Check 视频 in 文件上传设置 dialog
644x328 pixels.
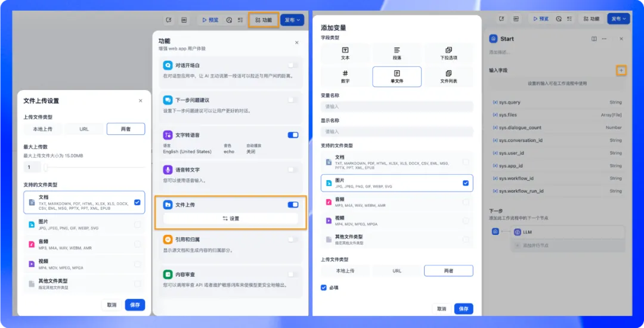coord(137,264)
